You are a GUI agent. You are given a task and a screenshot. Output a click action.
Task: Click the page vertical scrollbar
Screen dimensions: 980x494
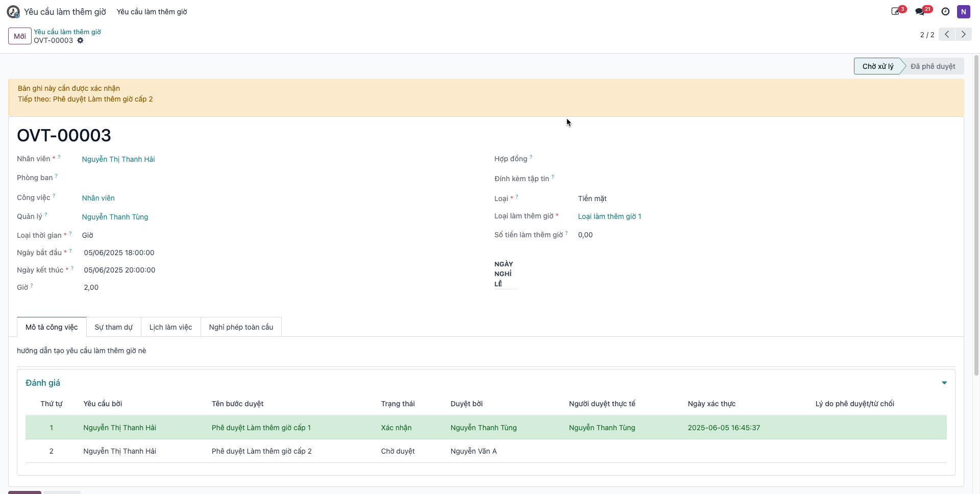click(x=976, y=214)
